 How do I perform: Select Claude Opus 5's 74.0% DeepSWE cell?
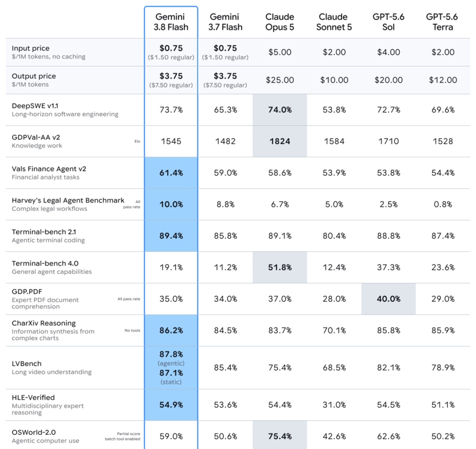pyautogui.click(x=280, y=110)
